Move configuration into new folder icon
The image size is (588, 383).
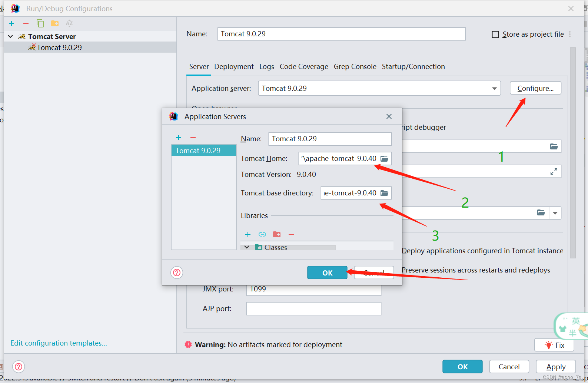55,23
